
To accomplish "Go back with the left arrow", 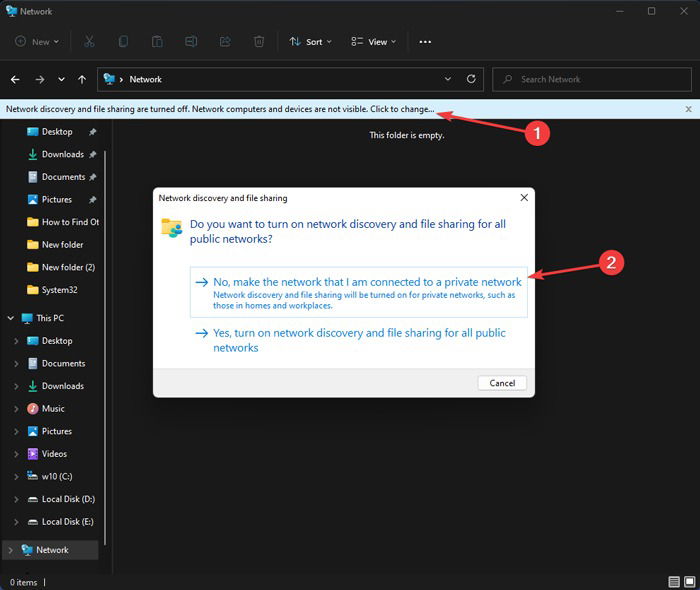I will [15, 79].
